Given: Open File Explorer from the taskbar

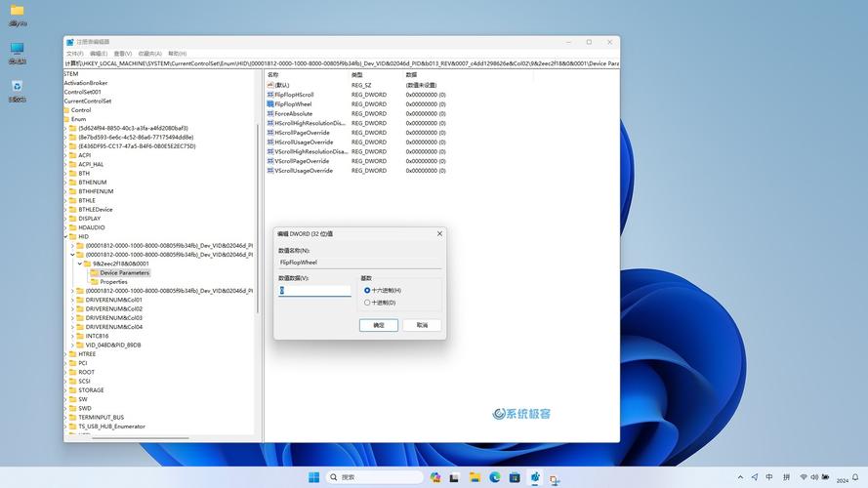Looking at the screenshot, I should (x=475, y=477).
